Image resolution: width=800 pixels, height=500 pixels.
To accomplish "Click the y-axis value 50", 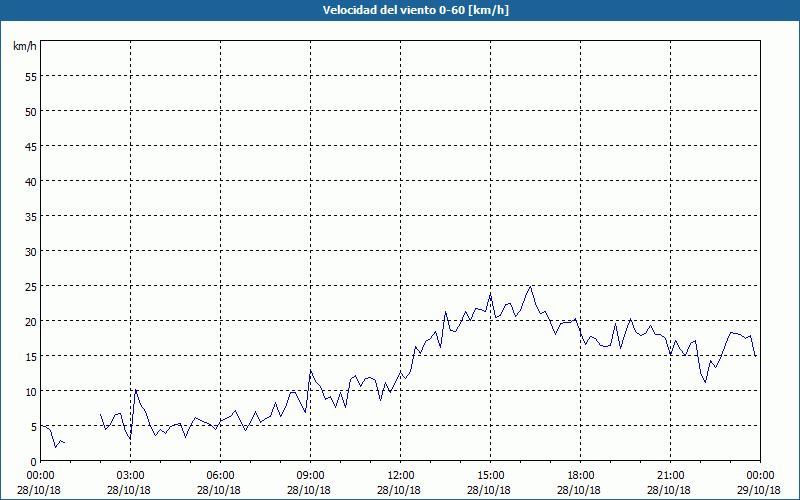I will [31, 111].
